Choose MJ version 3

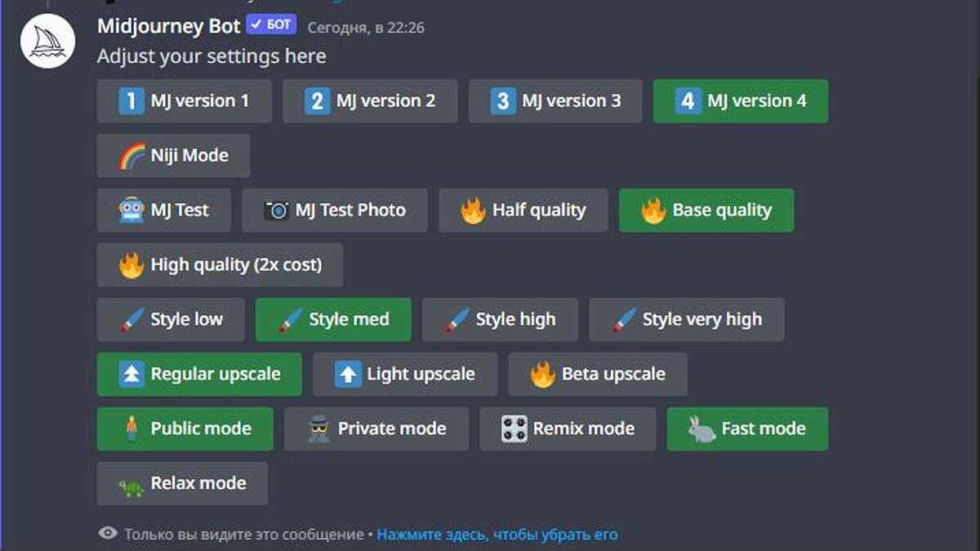(x=555, y=101)
